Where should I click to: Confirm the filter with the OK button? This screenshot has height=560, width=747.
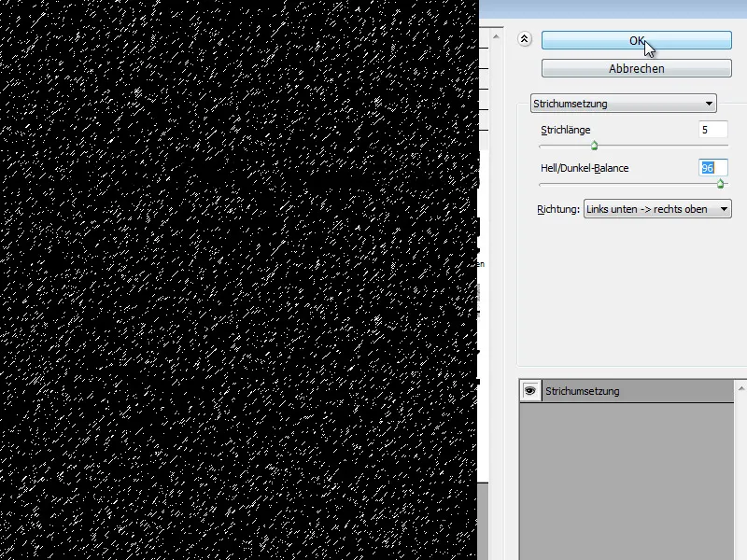(637, 40)
